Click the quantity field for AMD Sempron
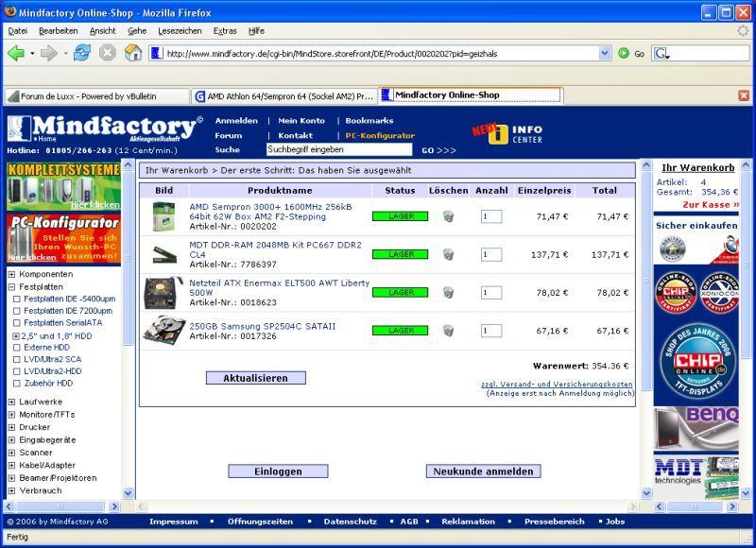This screenshot has width=756, height=548. tap(491, 216)
